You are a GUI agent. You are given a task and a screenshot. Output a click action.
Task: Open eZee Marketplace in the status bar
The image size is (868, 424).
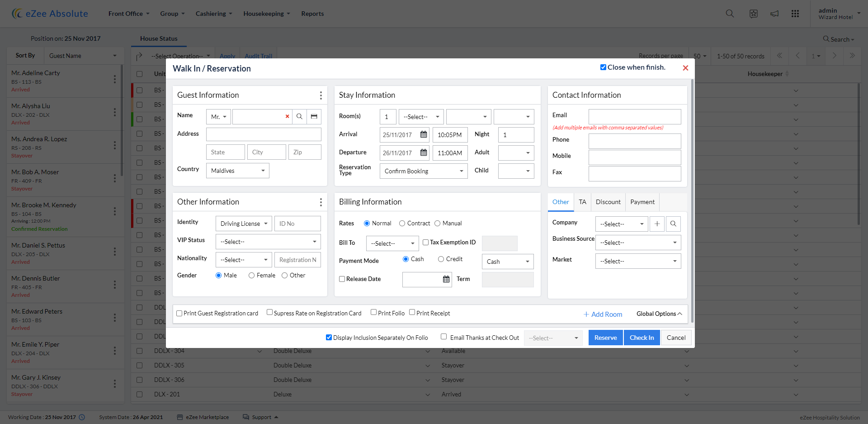coord(203,417)
